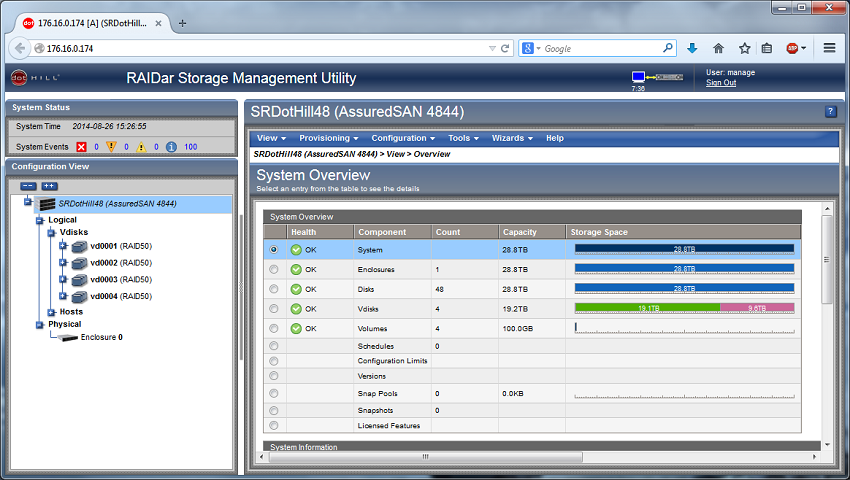The image size is (850, 480).
Task: Bookmark this page with star icon
Action: point(744,48)
